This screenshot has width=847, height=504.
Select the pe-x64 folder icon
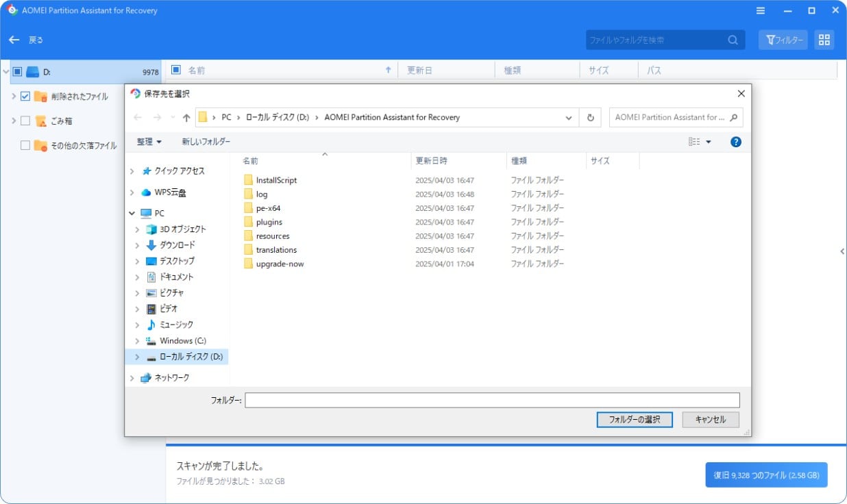(x=249, y=208)
